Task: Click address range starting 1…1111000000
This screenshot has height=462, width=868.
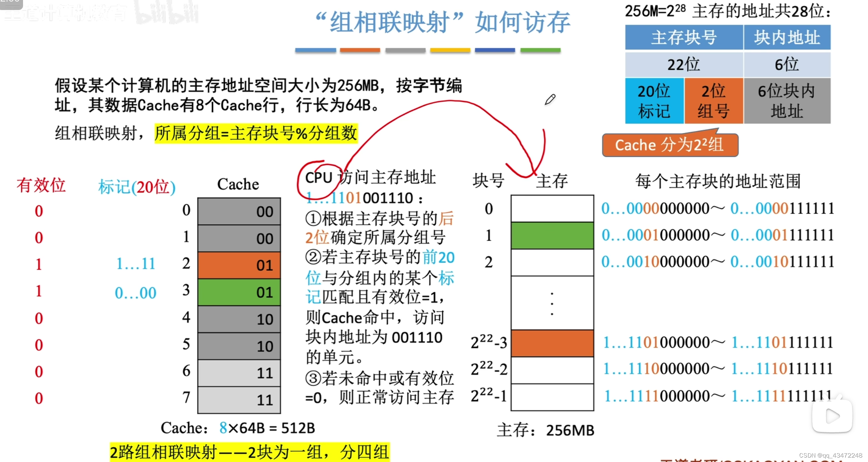Action: [718, 396]
